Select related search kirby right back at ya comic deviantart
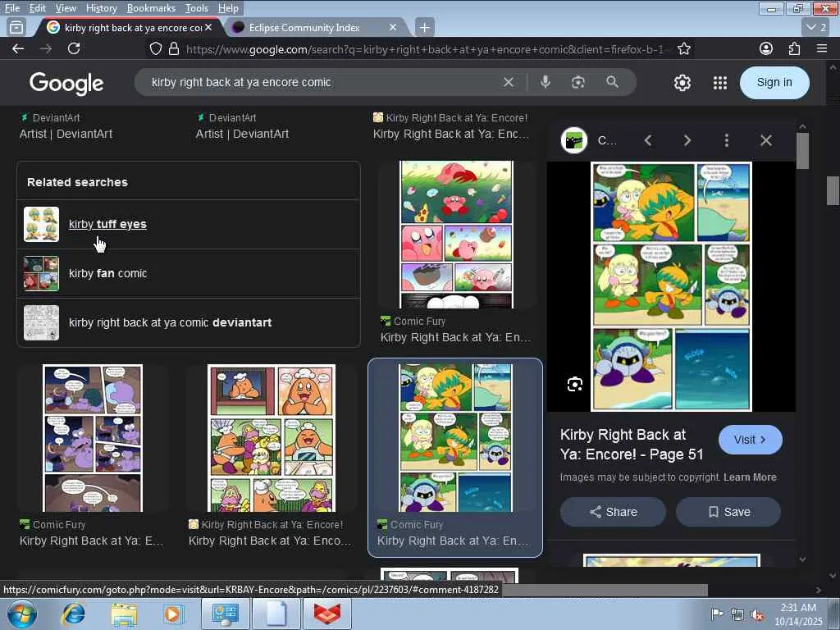 tap(189, 322)
